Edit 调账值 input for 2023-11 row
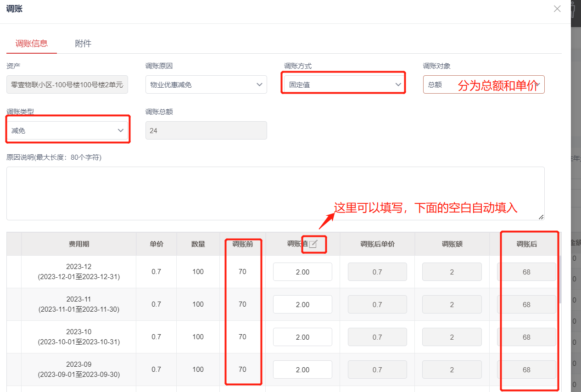 point(302,304)
